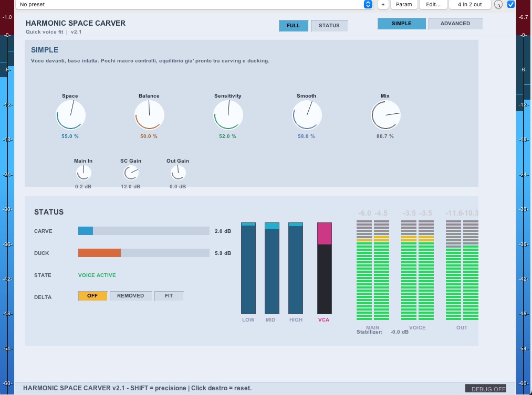The width and height of the screenshot is (532, 395).
Task: Toggle the blue checkbox in top bar
Action: tap(510, 4)
